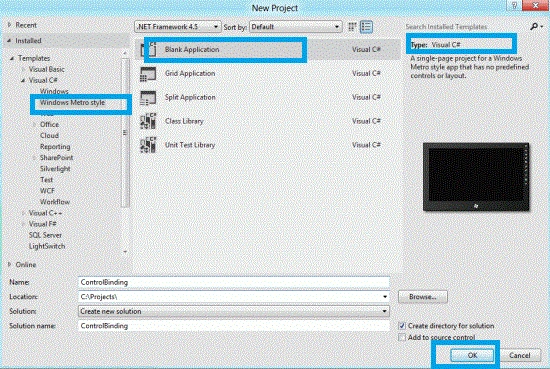
Task: Click the template preview thumbnail
Action: coord(476,176)
